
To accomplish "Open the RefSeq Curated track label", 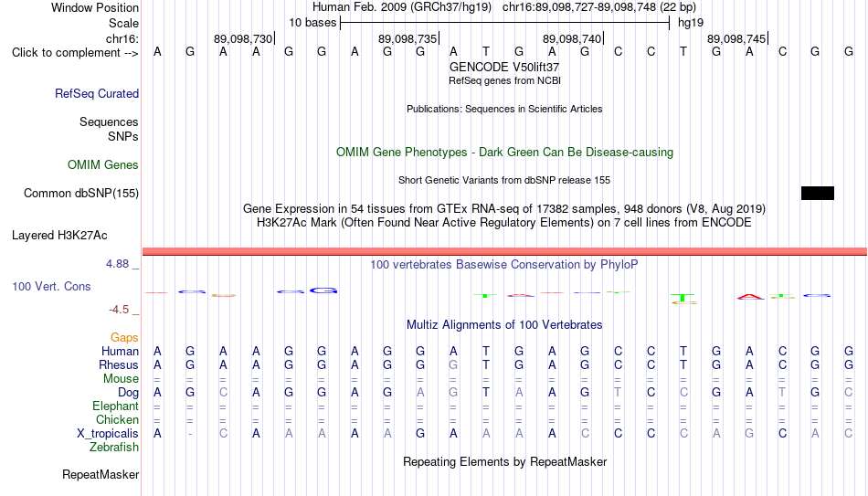I will pos(97,93).
